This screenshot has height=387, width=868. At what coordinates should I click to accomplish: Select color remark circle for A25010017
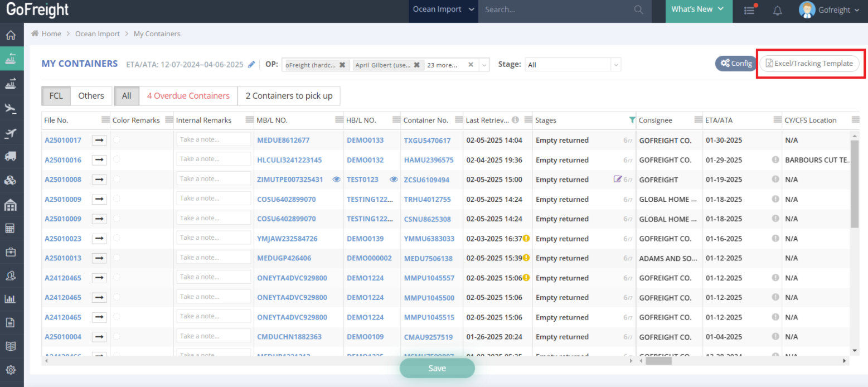click(x=117, y=140)
